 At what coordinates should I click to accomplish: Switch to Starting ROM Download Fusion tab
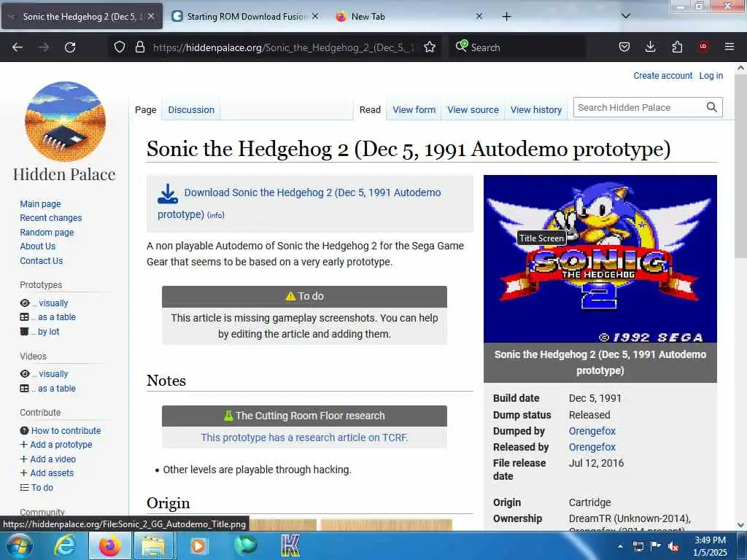245,17
